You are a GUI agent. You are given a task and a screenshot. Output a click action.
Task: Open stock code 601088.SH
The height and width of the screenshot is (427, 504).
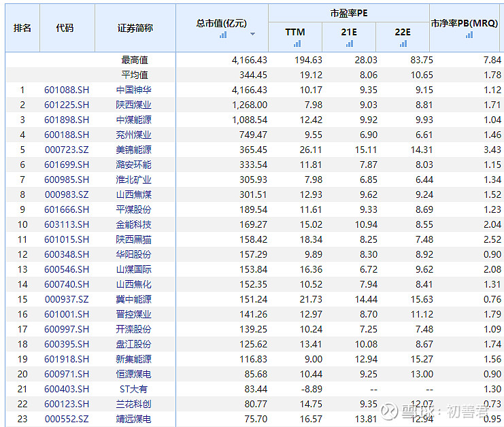tap(67, 90)
